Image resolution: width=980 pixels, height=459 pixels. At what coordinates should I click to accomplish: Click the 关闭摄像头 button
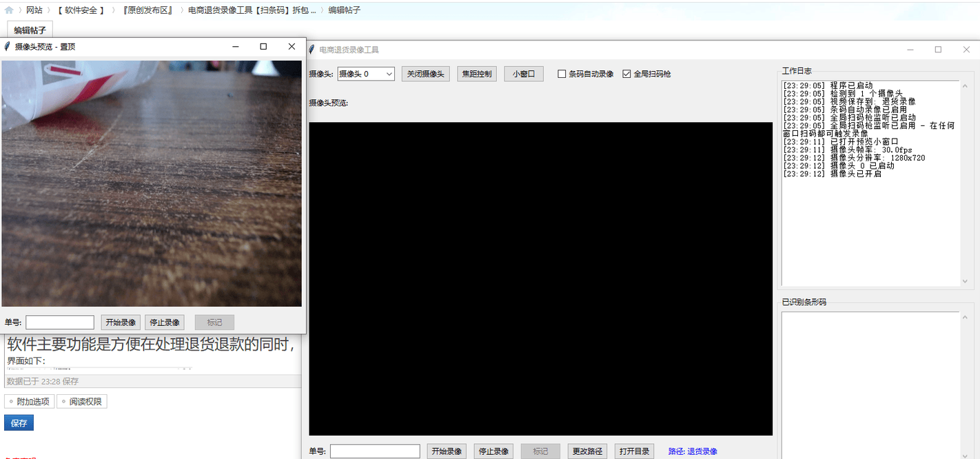[426, 74]
